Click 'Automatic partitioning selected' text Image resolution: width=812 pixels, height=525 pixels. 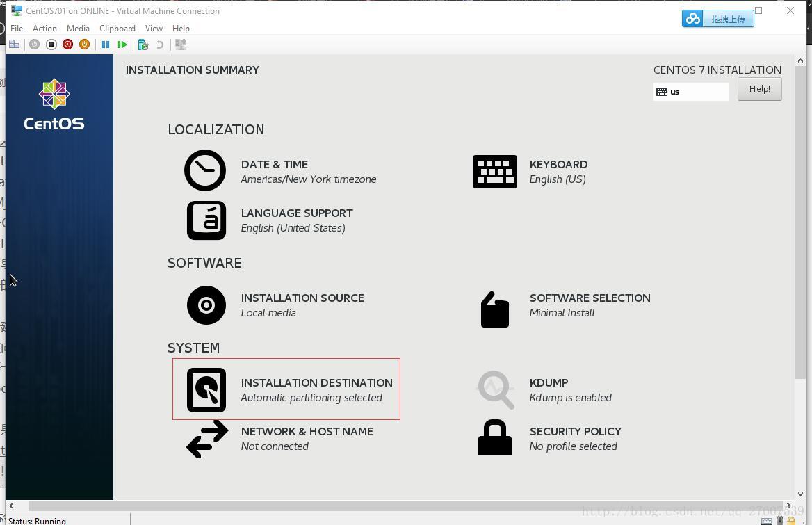coord(311,398)
